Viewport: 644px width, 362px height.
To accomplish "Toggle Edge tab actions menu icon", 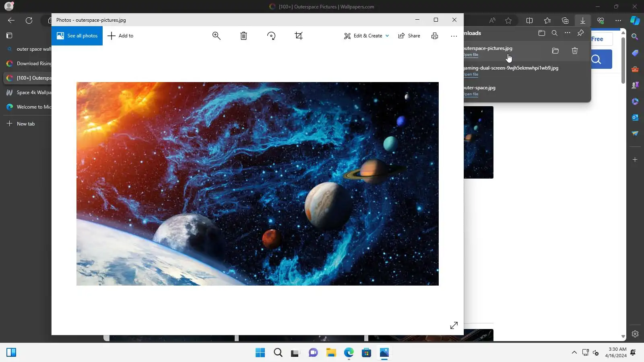I will (x=9, y=35).
